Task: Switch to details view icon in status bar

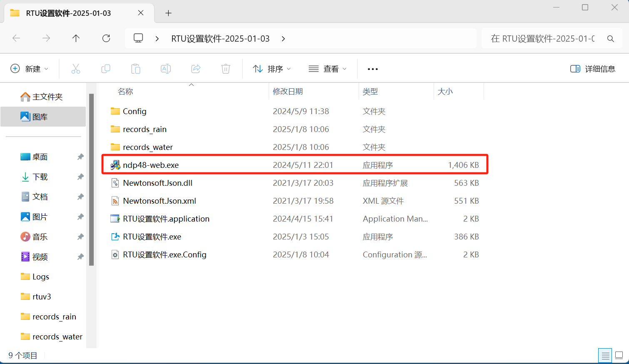Action: click(x=605, y=355)
